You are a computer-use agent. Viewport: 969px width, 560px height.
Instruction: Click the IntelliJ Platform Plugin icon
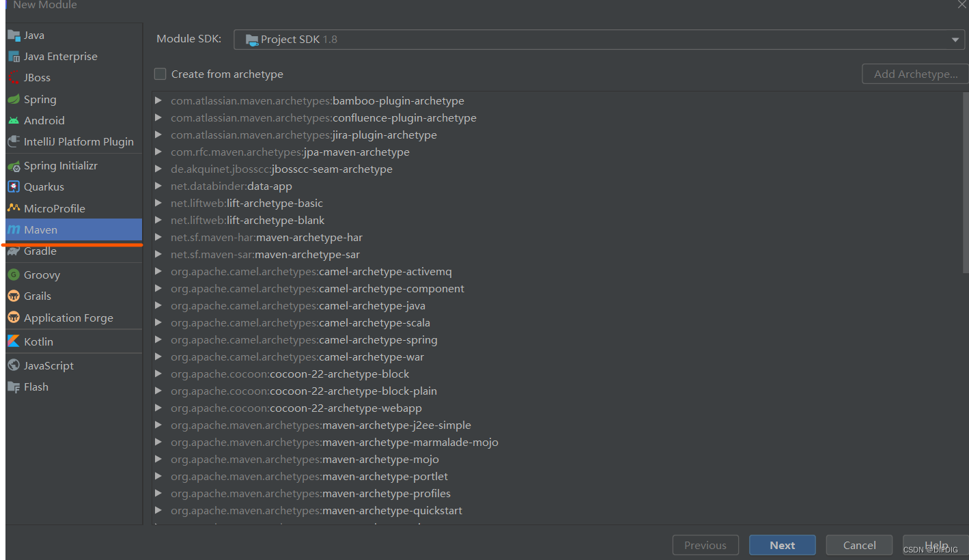(x=14, y=141)
